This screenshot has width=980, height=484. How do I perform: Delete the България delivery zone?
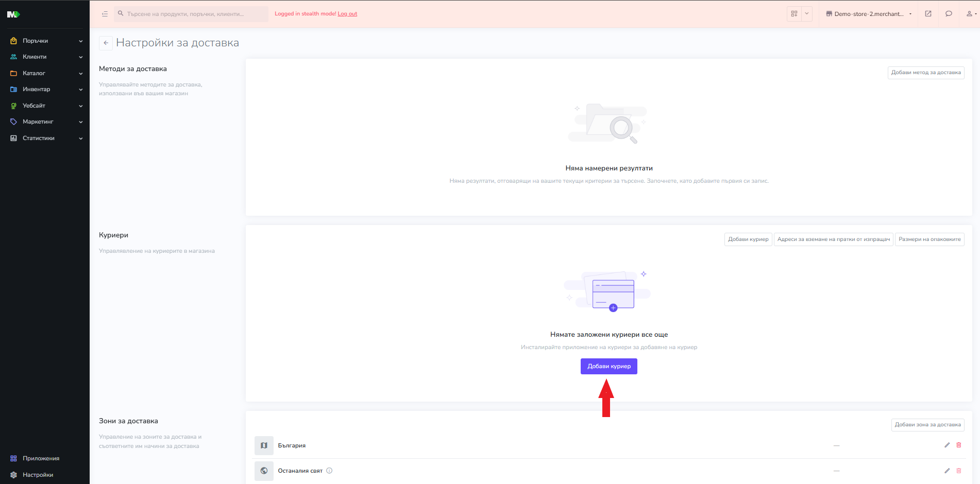958,445
